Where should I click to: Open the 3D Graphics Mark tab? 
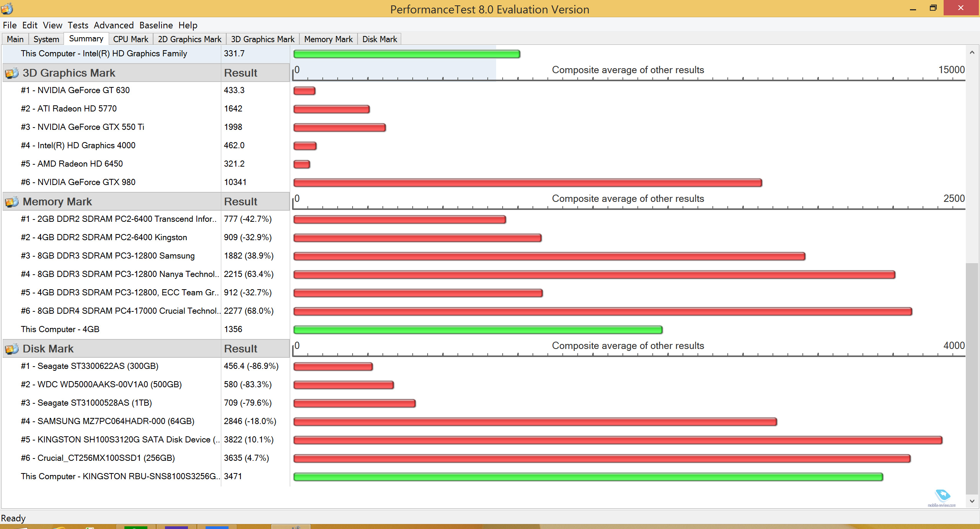pos(263,39)
